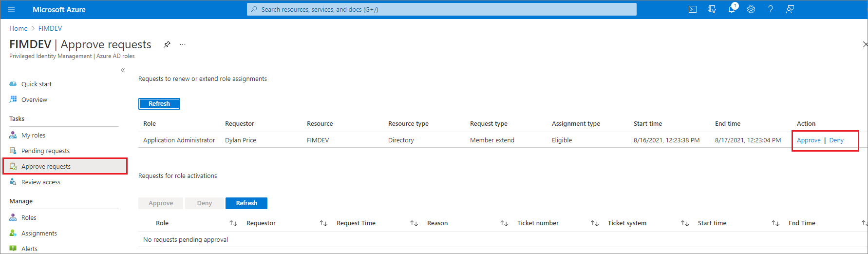Open the Azure portal hamburger menu

12,9
